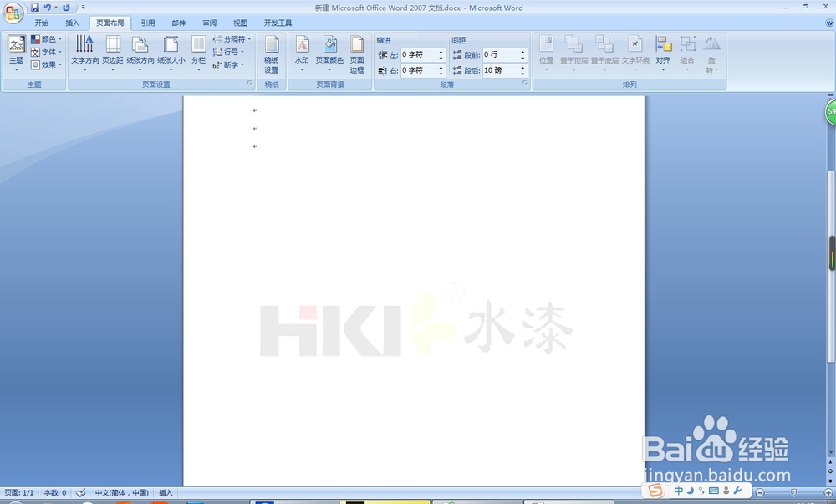Open Position (位置) menu
The width and height of the screenshot is (836, 504).
click(x=546, y=53)
